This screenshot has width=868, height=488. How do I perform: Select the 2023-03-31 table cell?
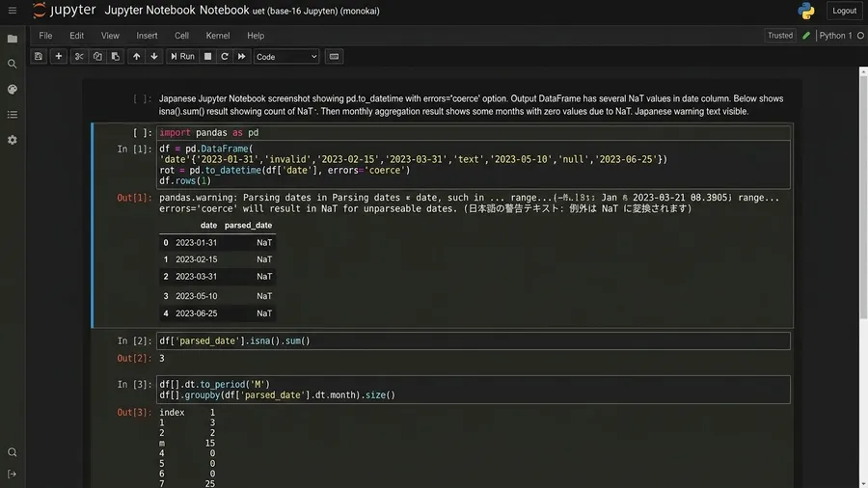click(x=196, y=277)
